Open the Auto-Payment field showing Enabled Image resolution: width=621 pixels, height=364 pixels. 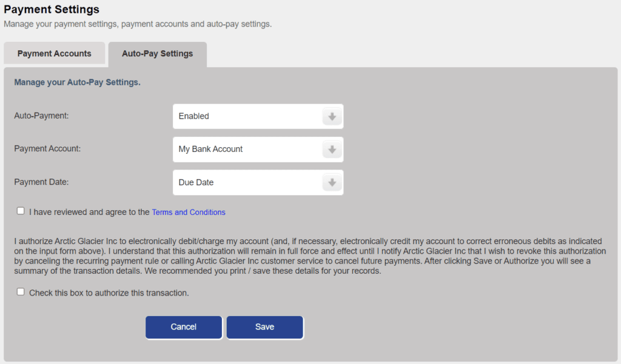258,116
